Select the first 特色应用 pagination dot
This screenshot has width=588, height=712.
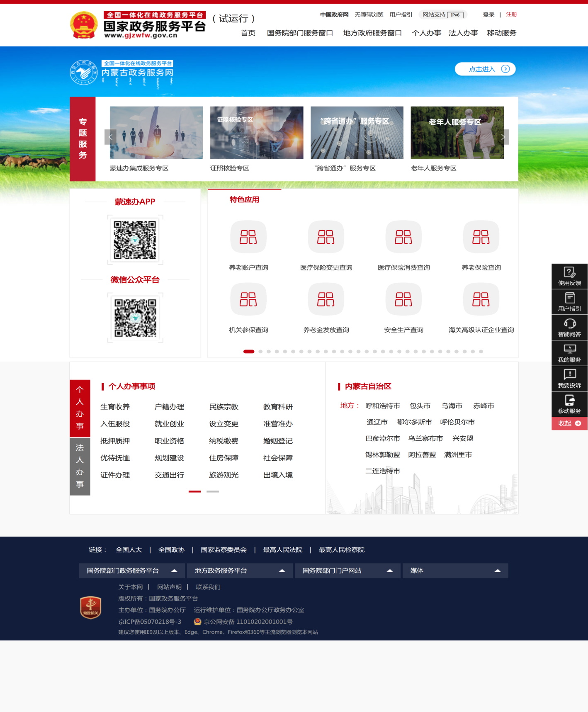pyautogui.click(x=249, y=351)
